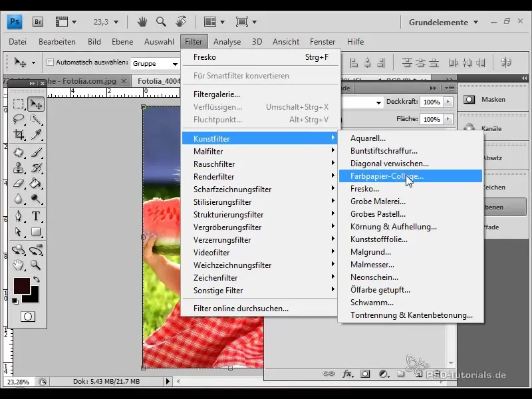Enable Automatisch auswählen checkbox
Image resolution: width=532 pixels, height=399 pixels.
coord(51,63)
